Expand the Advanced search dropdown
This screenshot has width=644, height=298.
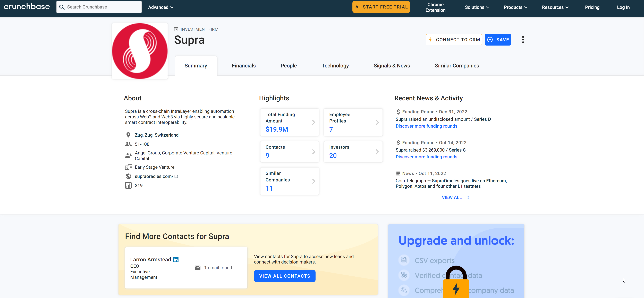coord(160,7)
